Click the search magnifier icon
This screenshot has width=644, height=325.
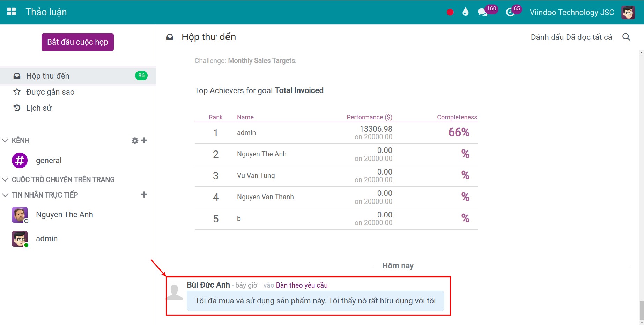[x=626, y=37]
